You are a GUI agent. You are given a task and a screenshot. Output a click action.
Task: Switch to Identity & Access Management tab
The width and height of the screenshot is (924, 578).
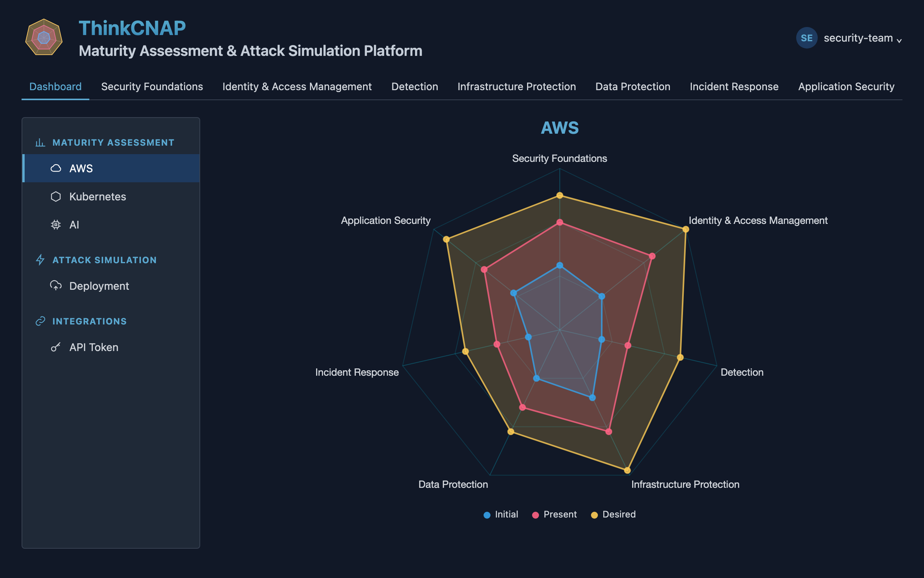coord(297,87)
